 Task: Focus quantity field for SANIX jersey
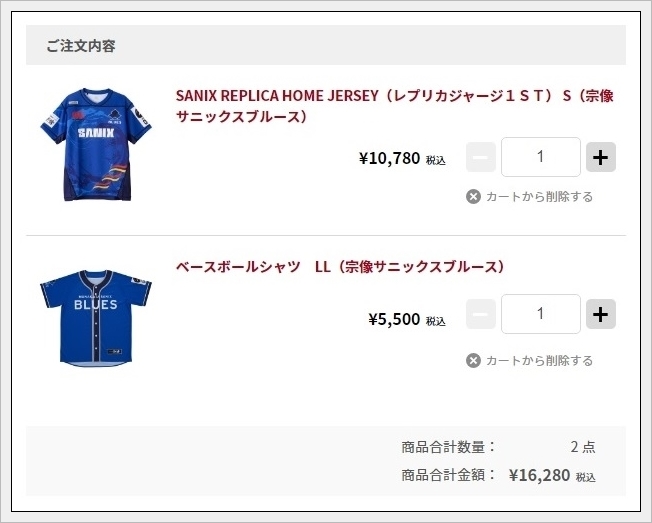coord(540,157)
